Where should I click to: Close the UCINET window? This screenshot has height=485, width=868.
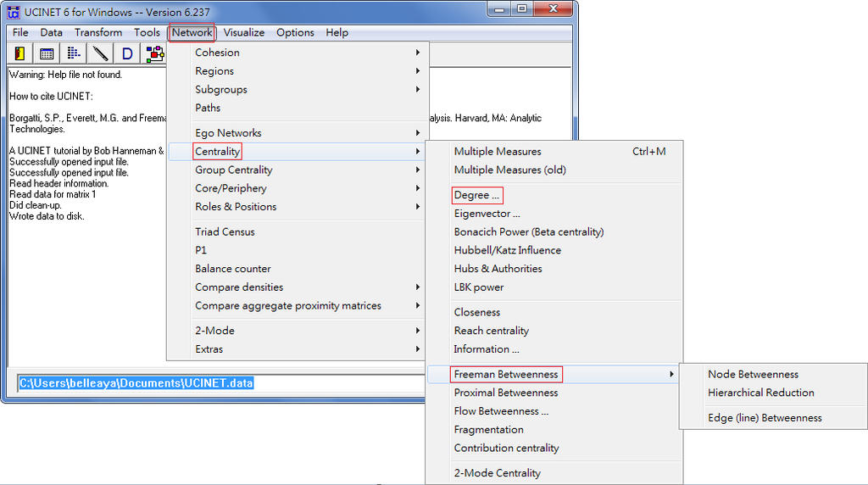(x=553, y=8)
